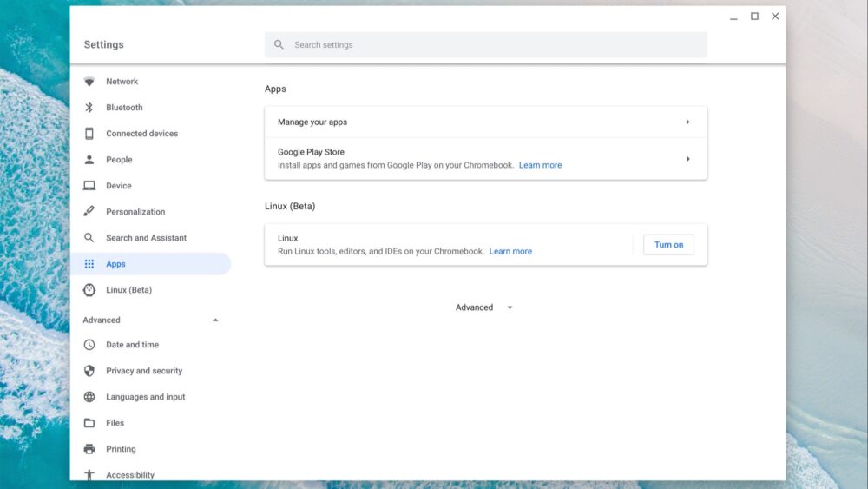Screen dimensions: 868x489
Task: Click the Personalization brush icon
Action: 89,211
